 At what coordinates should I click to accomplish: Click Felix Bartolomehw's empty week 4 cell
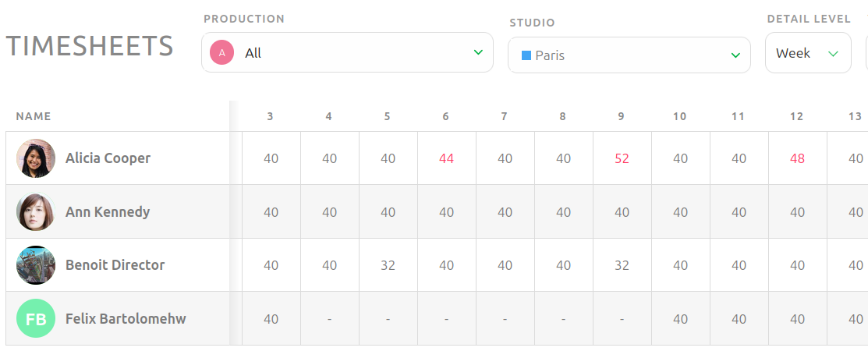(329, 319)
